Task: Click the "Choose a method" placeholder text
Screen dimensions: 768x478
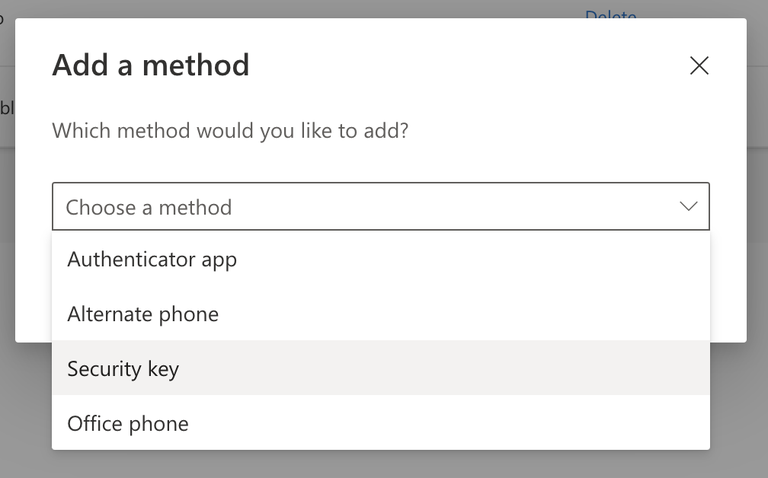Action: (x=149, y=208)
